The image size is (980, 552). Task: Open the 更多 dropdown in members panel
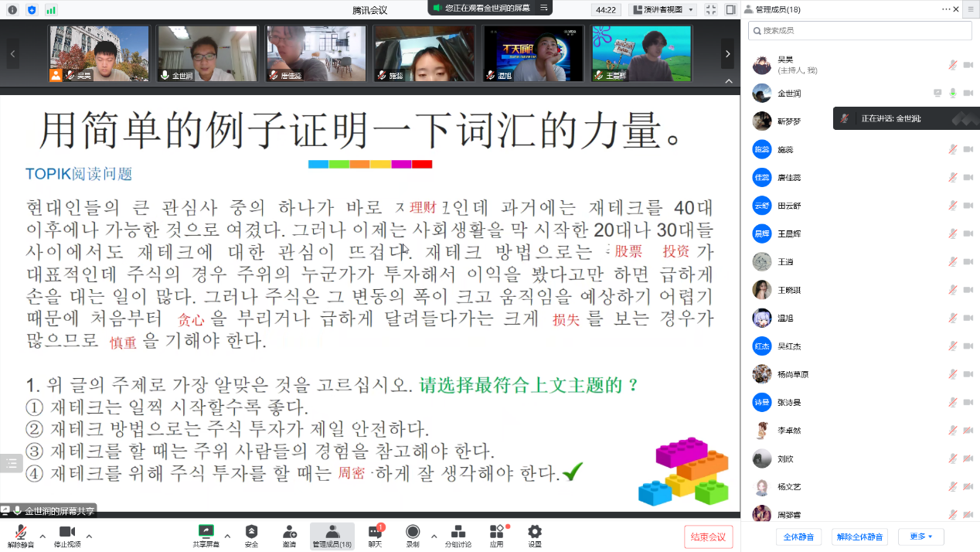[x=921, y=537]
